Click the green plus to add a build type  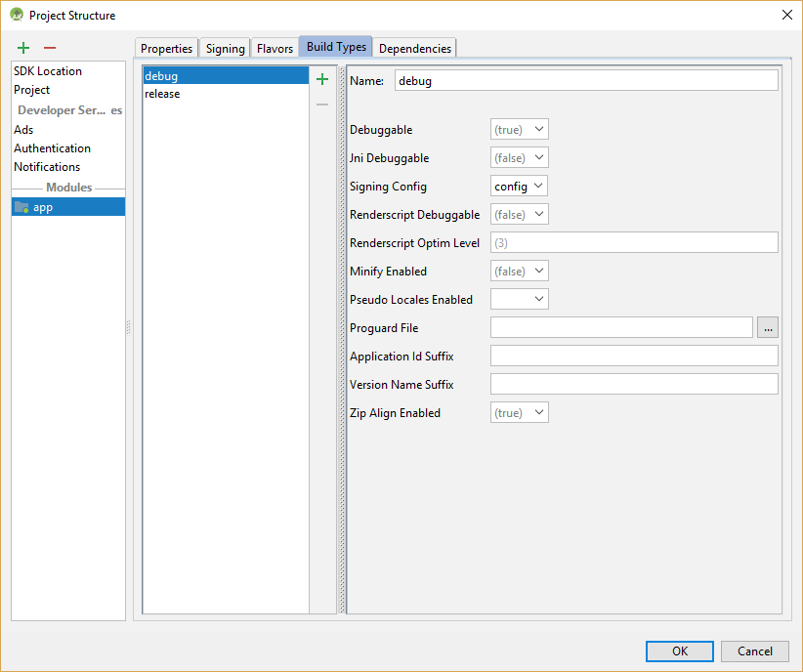click(x=322, y=79)
